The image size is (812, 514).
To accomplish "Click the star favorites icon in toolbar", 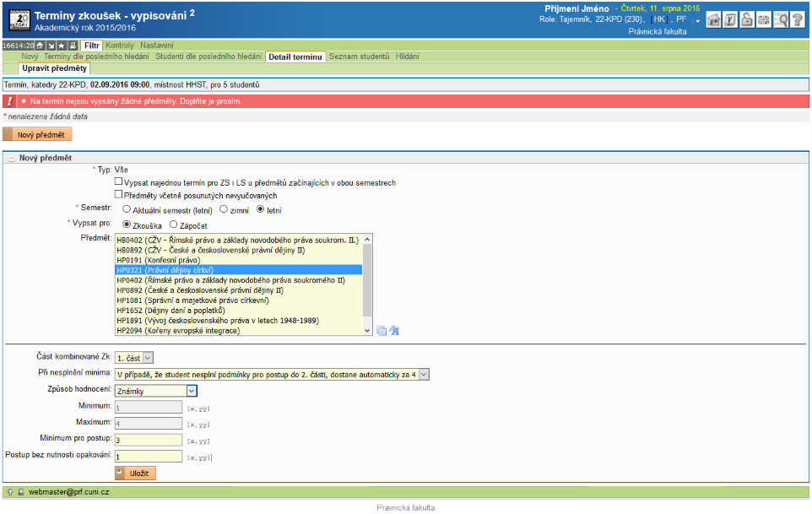I will click(62, 46).
